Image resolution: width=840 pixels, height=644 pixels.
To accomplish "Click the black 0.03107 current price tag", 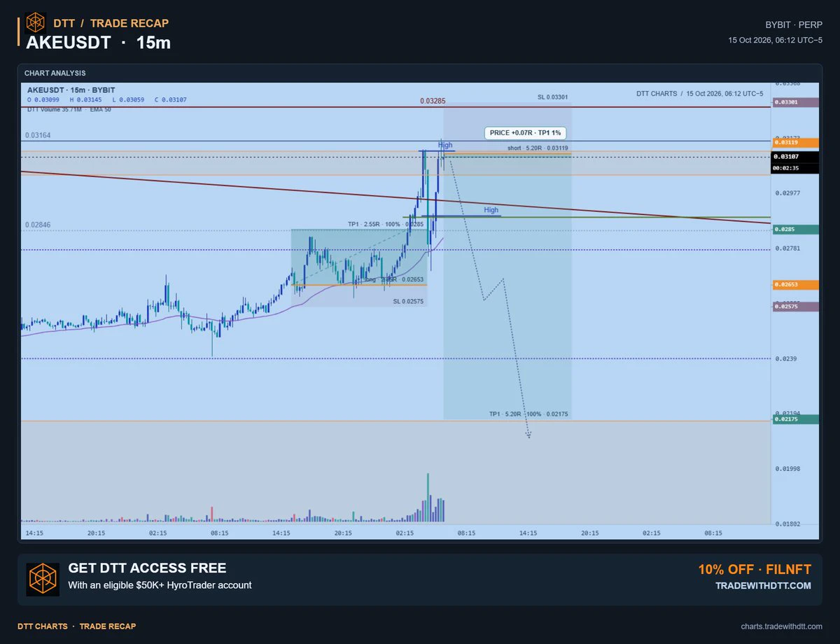I will [795, 157].
